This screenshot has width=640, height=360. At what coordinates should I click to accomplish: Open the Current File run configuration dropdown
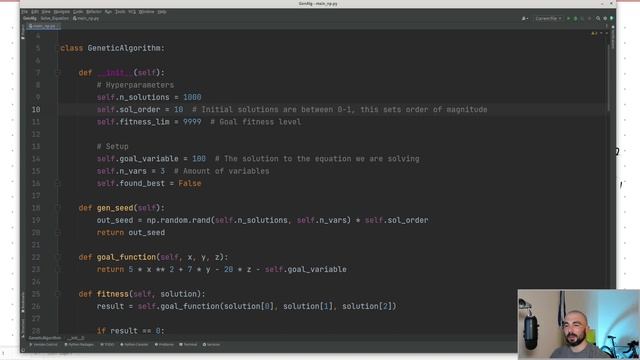coord(548,18)
